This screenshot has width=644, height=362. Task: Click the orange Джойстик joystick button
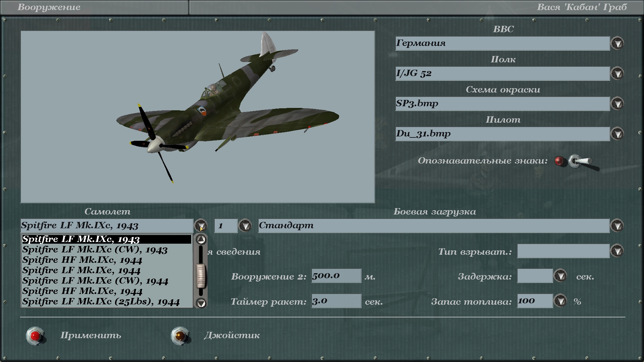[x=180, y=336]
